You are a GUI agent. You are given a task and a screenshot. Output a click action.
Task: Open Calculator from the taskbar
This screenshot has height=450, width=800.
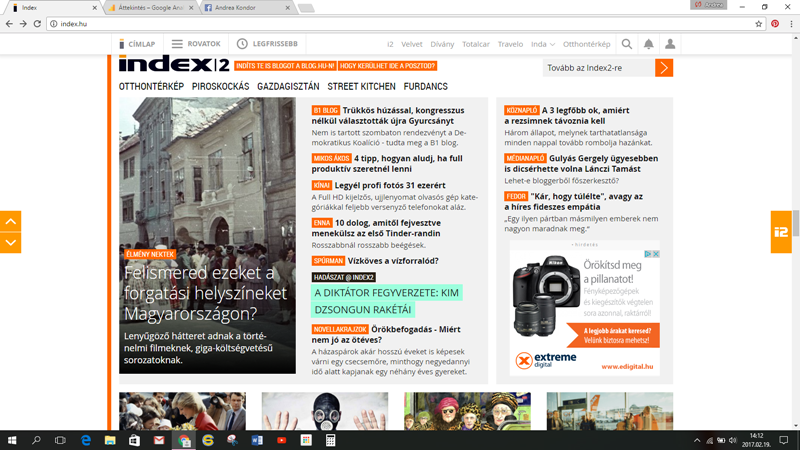(331, 440)
